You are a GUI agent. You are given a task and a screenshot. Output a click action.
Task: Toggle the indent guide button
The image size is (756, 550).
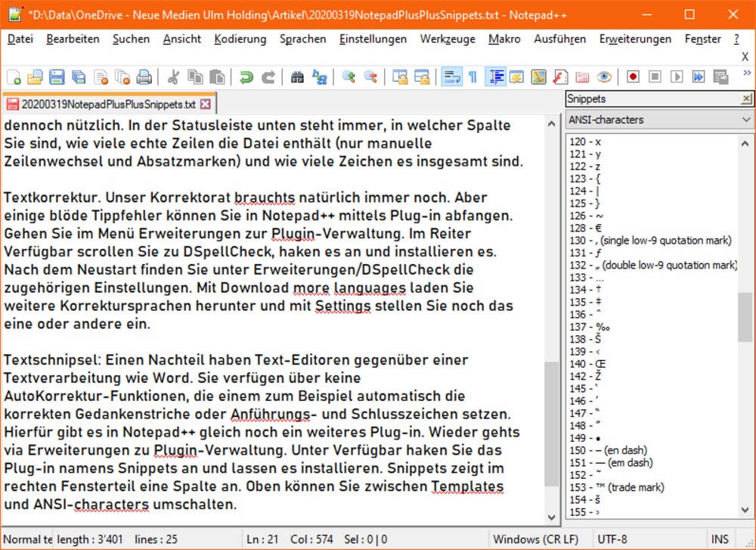[x=496, y=76]
